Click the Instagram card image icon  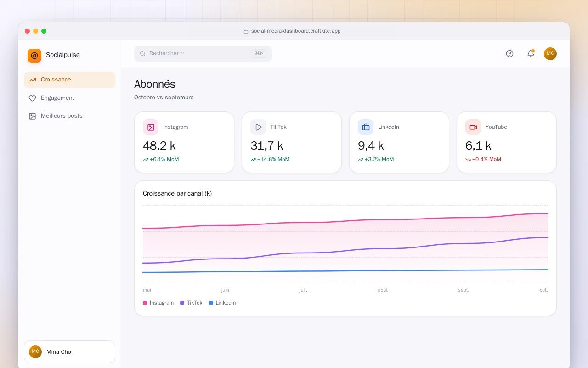click(x=151, y=127)
